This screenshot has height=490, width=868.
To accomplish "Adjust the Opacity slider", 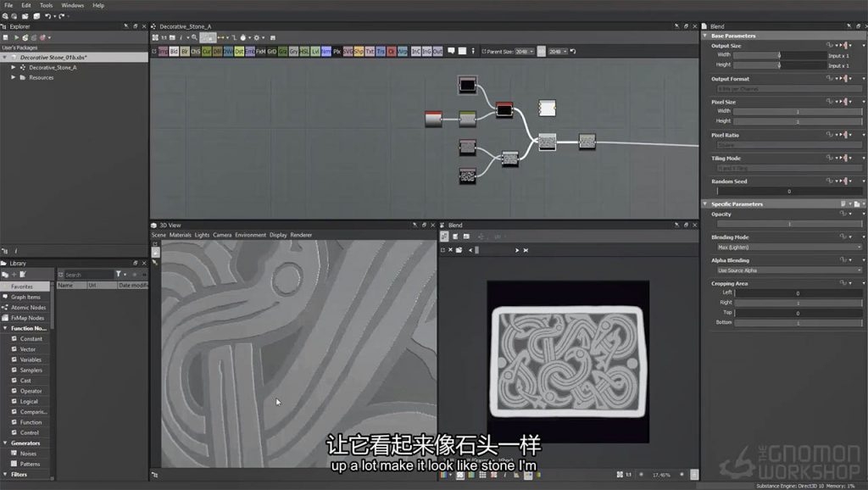I will click(x=789, y=225).
